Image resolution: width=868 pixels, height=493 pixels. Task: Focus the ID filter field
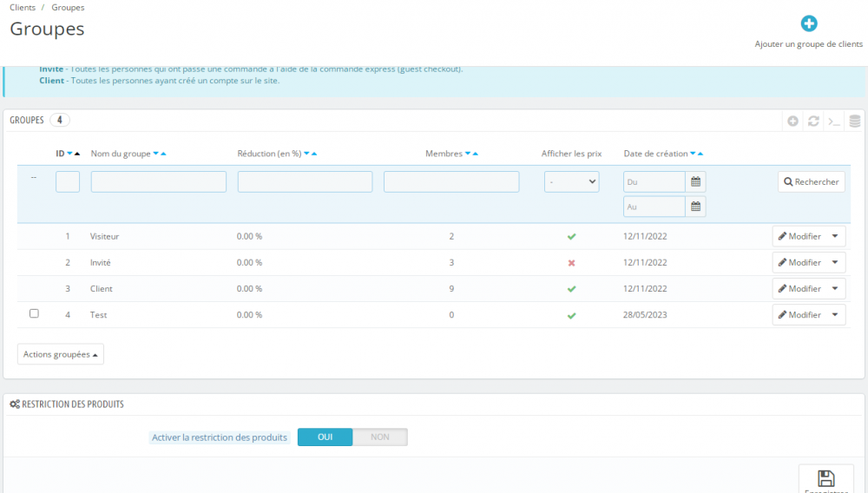[x=68, y=181]
